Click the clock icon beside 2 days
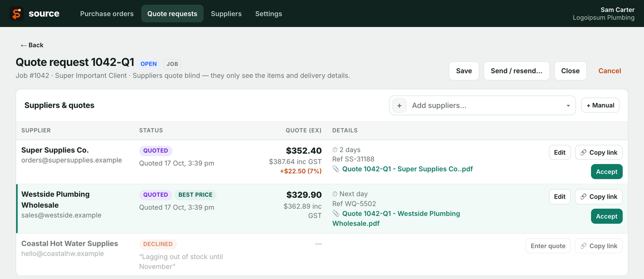Screen dimensions: 644x279 click(x=335, y=150)
